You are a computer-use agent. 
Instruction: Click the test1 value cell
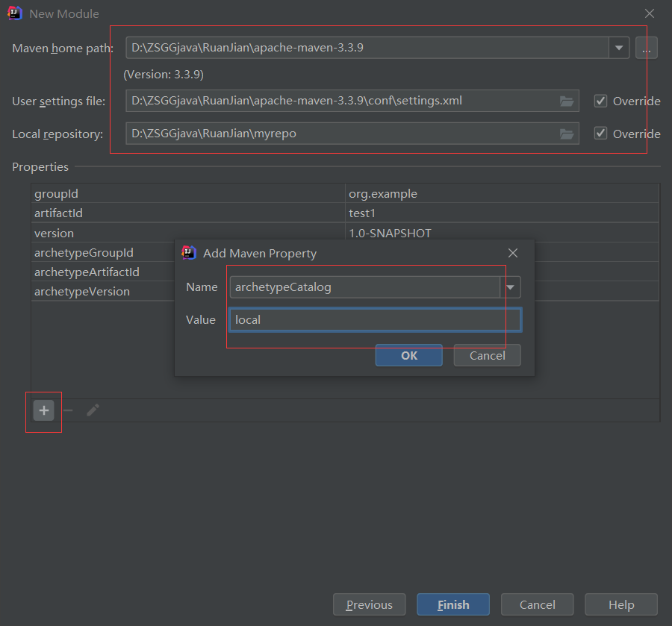click(x=502, y=213)
